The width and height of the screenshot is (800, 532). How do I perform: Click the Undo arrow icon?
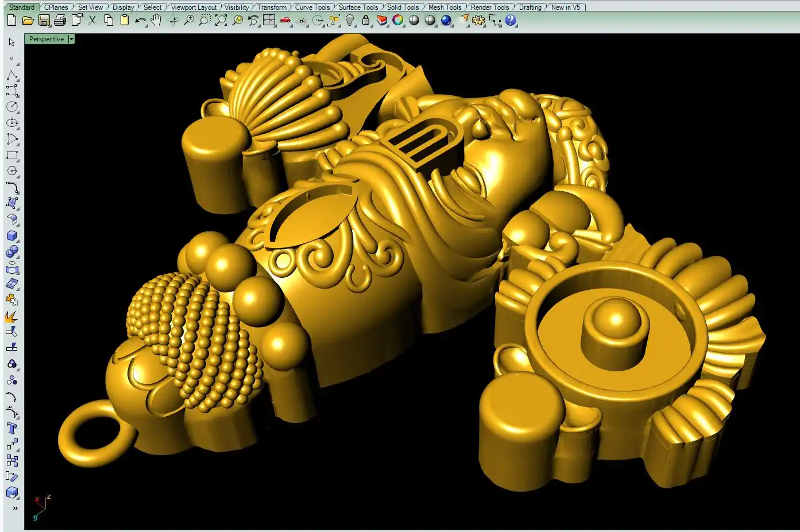[x=140, y=21]
